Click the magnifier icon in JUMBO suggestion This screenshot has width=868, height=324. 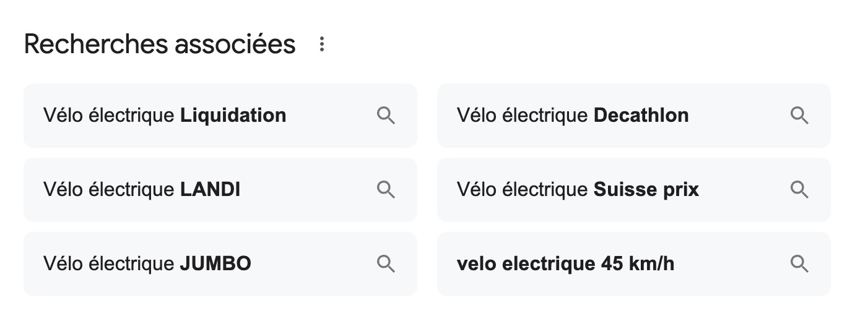click(386, 264)
